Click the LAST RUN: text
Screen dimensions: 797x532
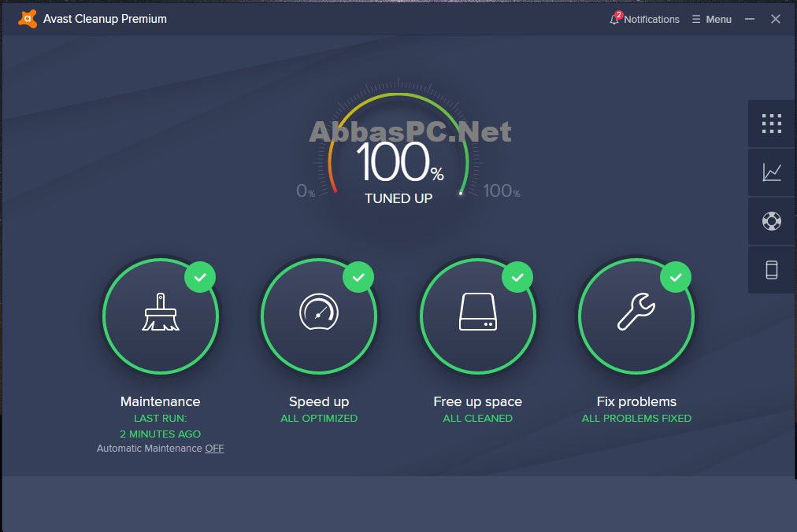160,418
